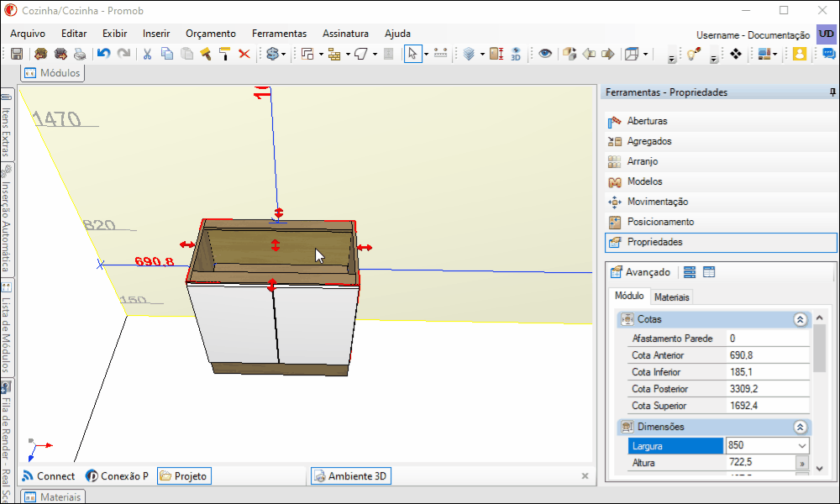Viewport: 840px width, 504px height.
Task: Open the Posicionamento tool
Action: [x=721, y=222]
